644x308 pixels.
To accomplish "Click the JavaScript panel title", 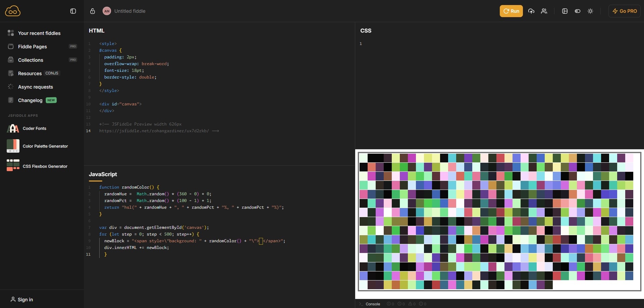I will click(103, 174).
